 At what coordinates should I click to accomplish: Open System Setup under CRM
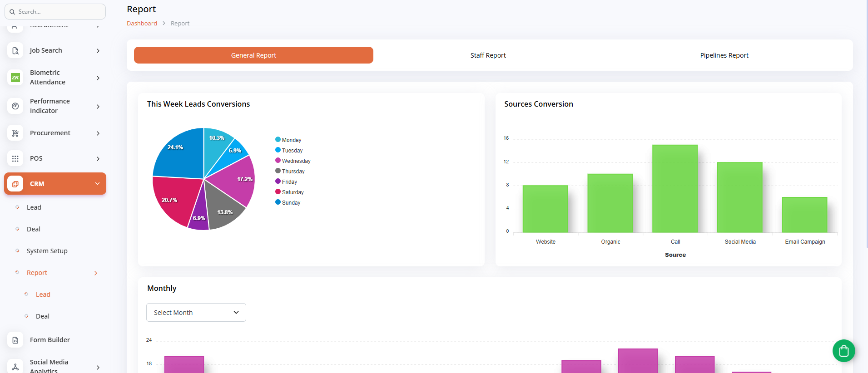[x=47, y=251]
